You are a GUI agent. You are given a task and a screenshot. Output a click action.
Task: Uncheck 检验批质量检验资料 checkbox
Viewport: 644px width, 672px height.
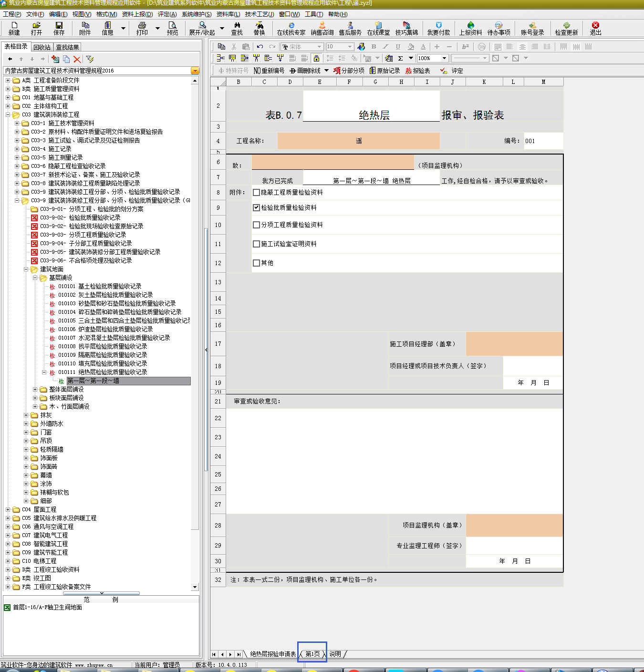point(256,208)
